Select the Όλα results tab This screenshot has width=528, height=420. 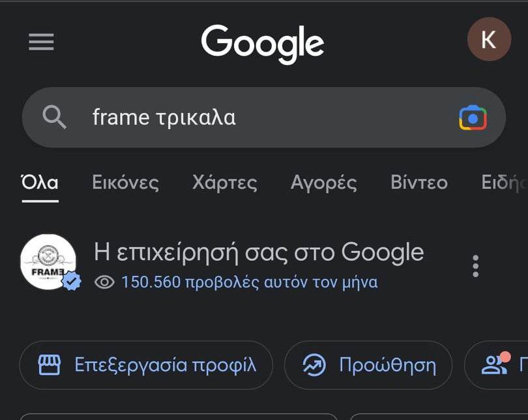pos(40,183)
